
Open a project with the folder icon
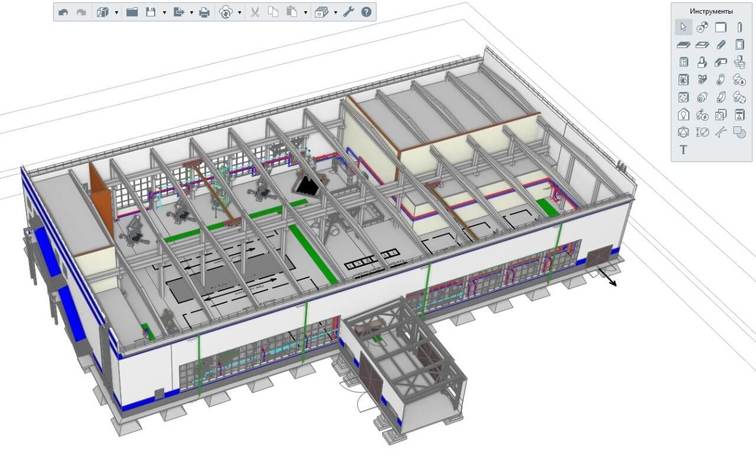pos(132,13)
